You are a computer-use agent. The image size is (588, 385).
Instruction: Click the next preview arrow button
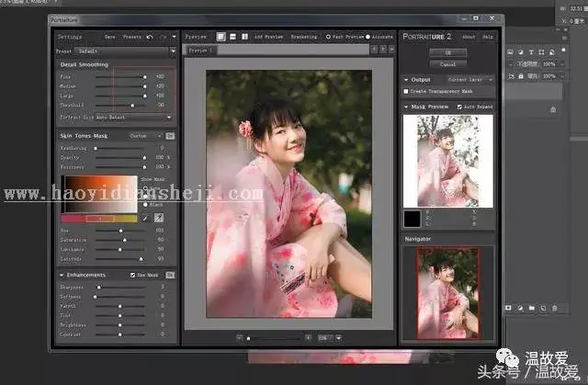tap(383, 49)
